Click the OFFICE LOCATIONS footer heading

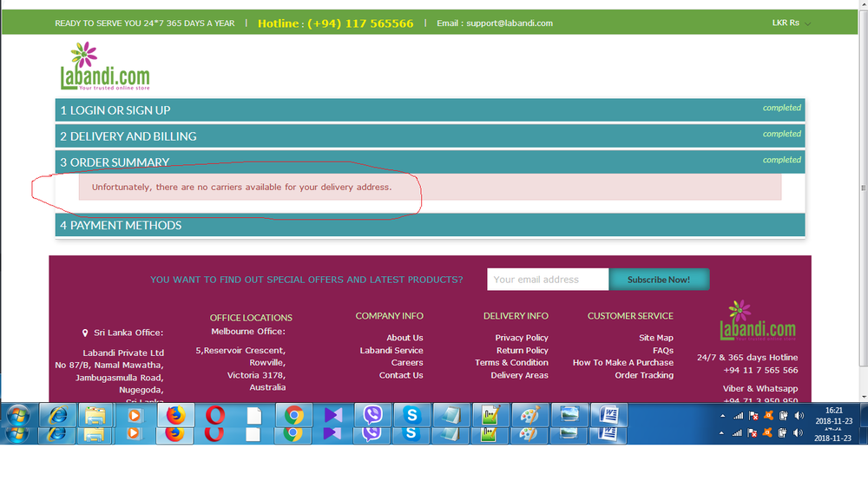(251, 318)
